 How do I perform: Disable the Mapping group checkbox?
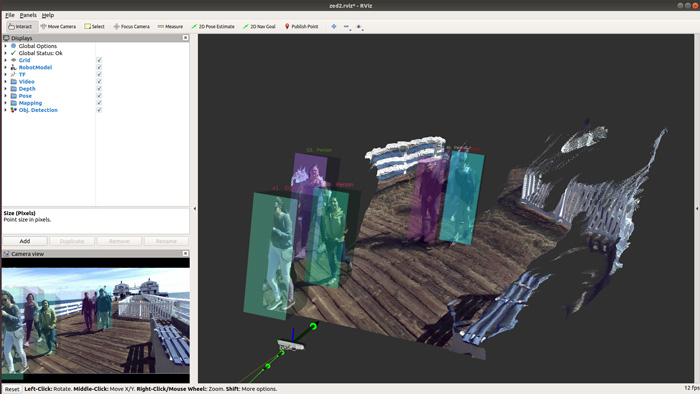[x=99, y=103]
